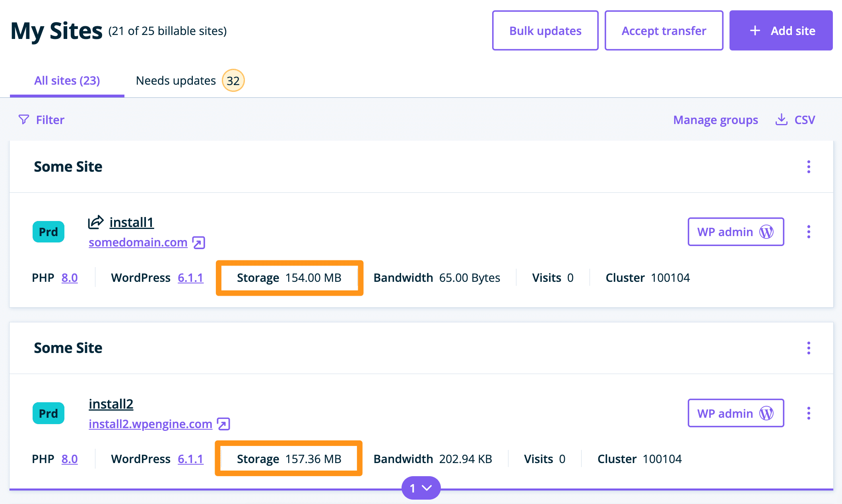Click the WordPress logo in the install1 WP admin button

(x=766, y=232)
